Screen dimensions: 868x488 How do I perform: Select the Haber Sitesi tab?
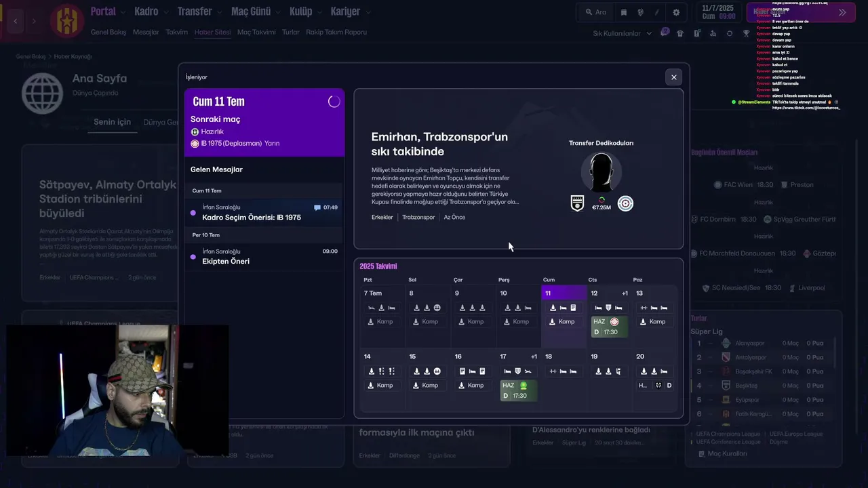point(212,32)
